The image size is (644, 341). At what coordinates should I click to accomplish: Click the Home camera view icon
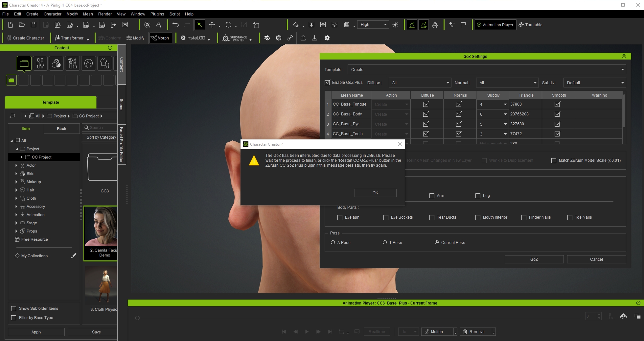click(x=296, y=25)
